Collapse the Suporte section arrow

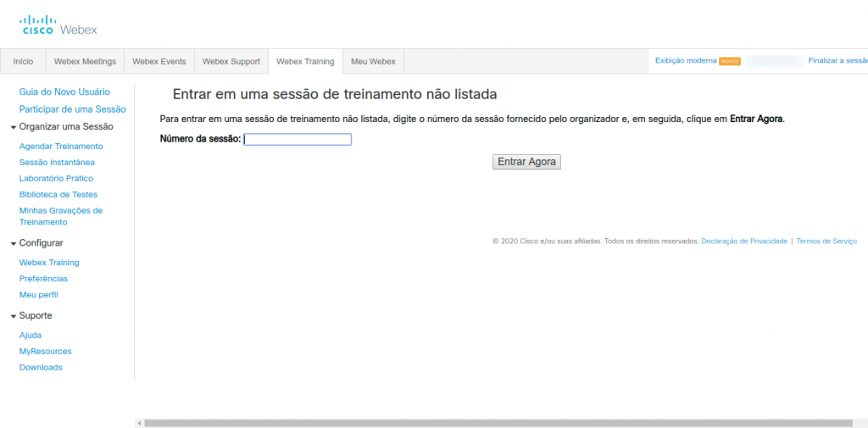pyautogui.click(x=14, y=316)
